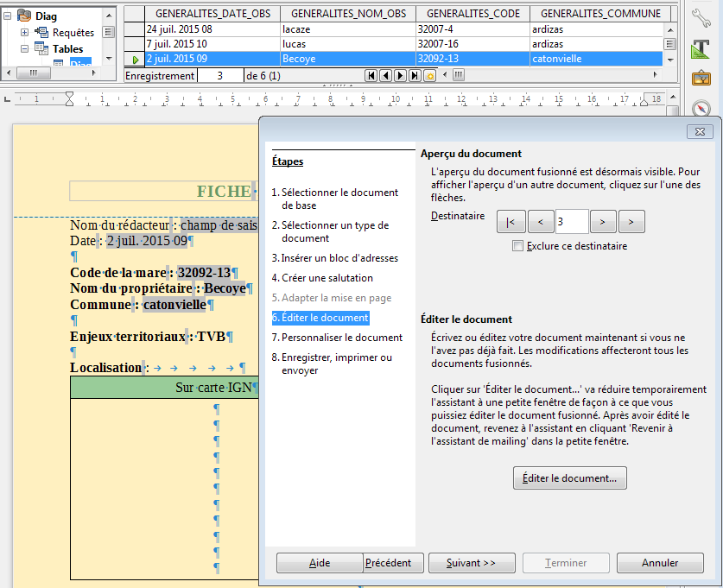Click cell '32007-16' in data table

[x=473, y=44]
